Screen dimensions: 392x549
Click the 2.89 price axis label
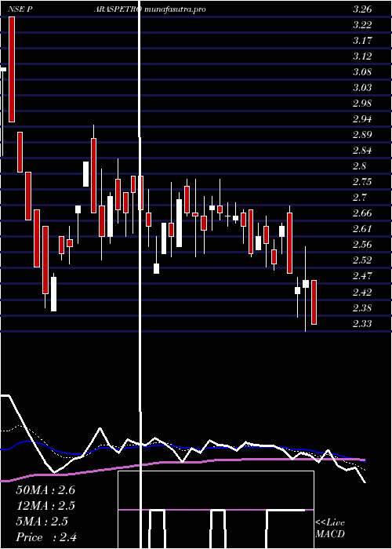362,135
